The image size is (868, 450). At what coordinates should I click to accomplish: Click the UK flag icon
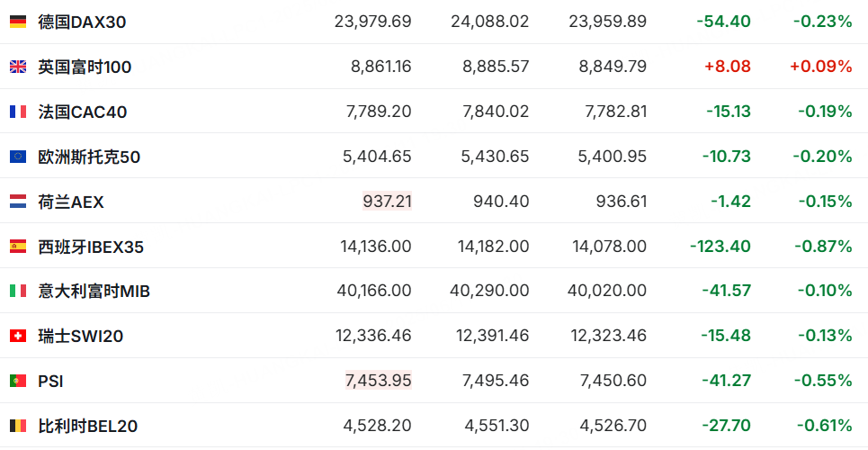tap(18, 67)
